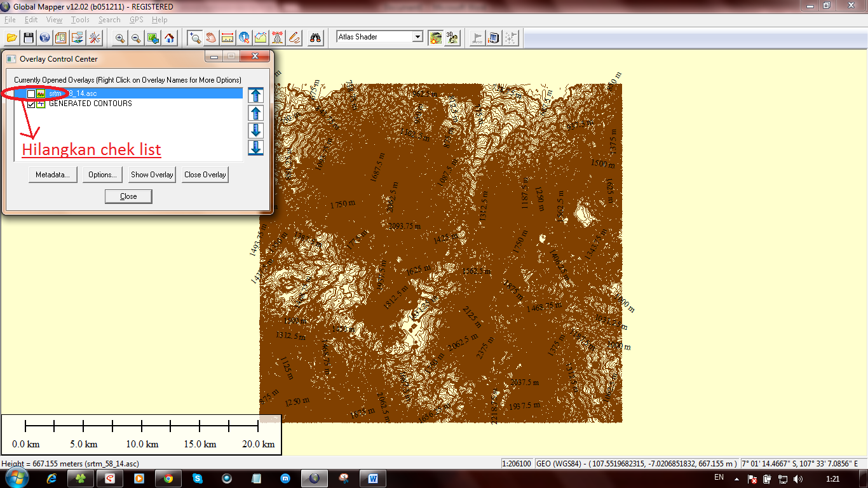Click the Metadata... button
This screenshot has width=868, height=488.
coord(53,175)
